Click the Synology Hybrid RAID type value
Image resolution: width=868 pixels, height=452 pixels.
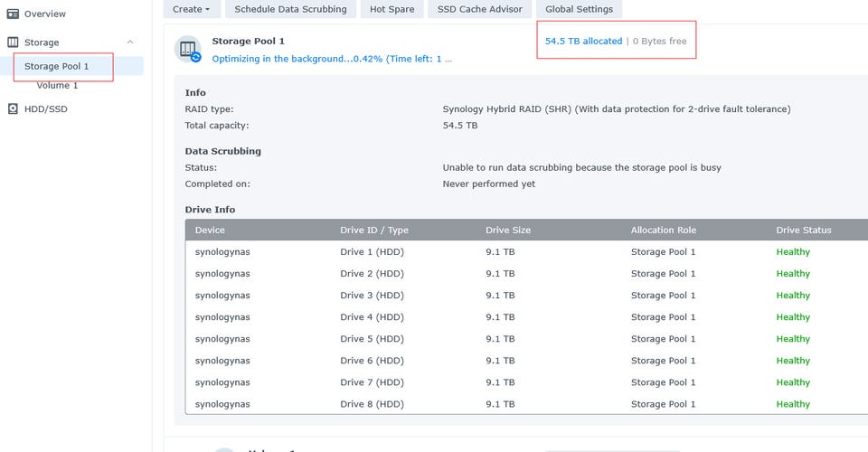coord(617,109)
